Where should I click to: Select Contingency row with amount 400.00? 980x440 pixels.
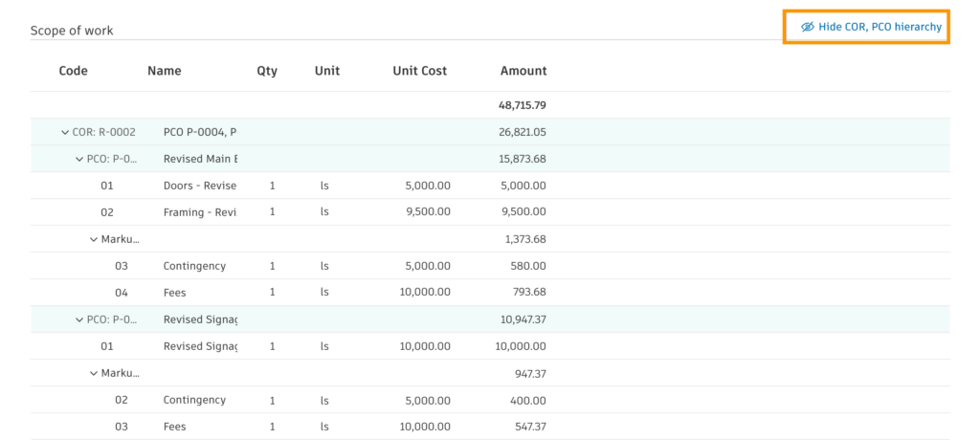pos(490,400)
